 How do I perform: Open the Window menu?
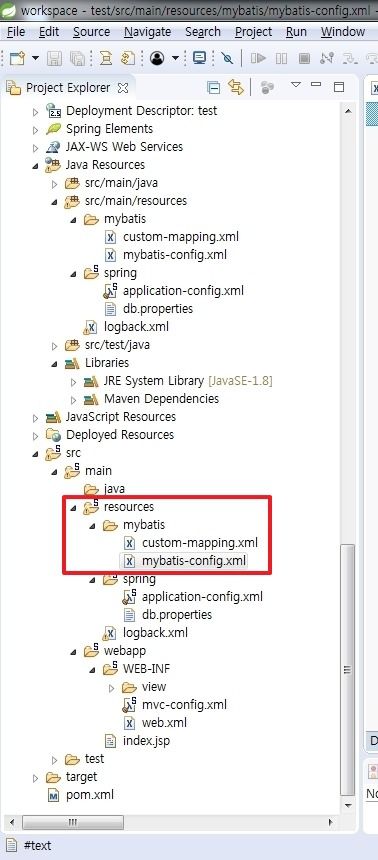tap(343, 32)
